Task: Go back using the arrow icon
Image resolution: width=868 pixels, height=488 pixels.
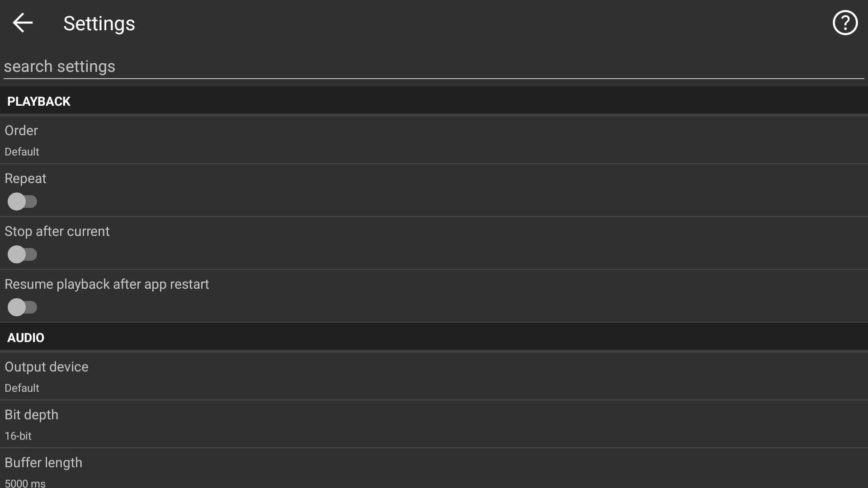Action: [23, 23]
